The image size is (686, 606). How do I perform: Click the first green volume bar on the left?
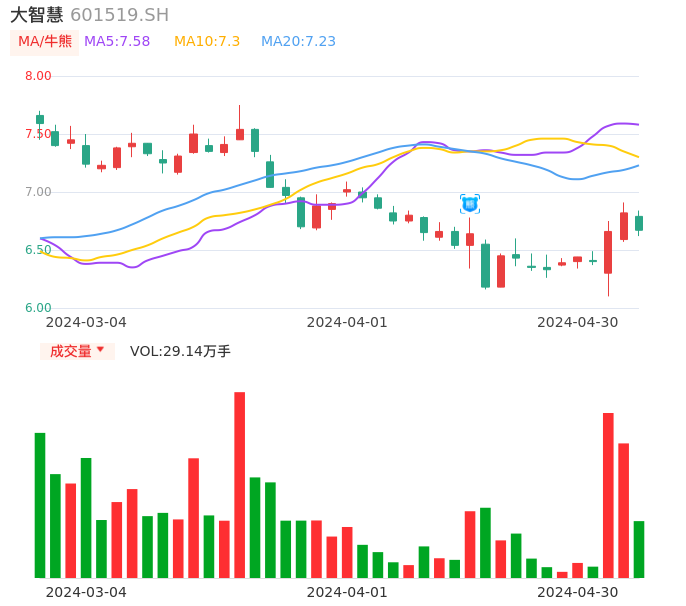click(40, 505)
